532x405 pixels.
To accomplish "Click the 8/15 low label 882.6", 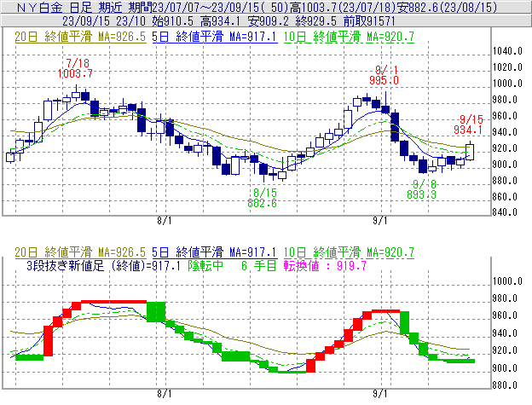I will tap(262, 204).
